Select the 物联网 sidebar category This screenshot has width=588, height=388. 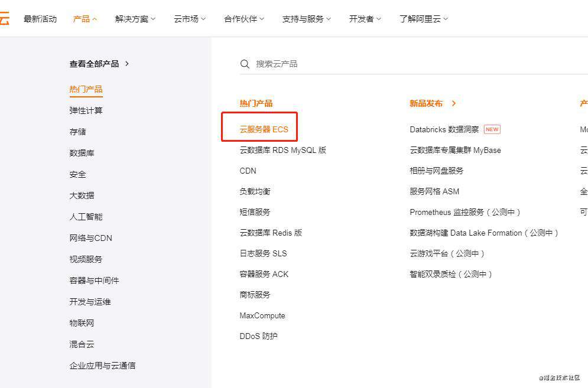coord(82,323)
